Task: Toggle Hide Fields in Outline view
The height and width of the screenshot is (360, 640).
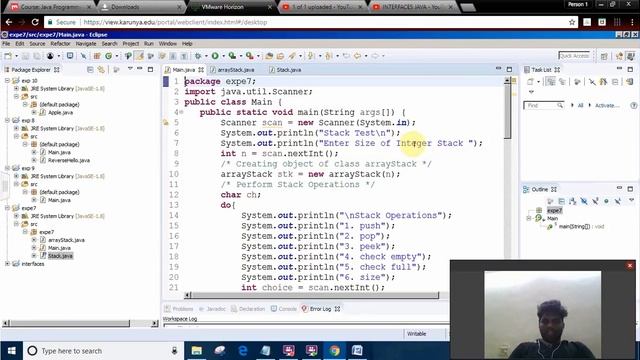Action: [584, 201]
